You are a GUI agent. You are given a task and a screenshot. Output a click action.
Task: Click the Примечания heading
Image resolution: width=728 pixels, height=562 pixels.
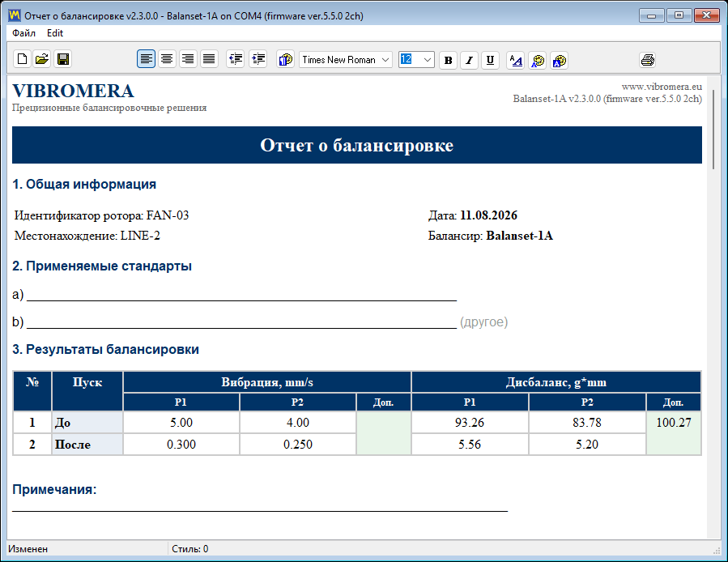tap(54, 490)
